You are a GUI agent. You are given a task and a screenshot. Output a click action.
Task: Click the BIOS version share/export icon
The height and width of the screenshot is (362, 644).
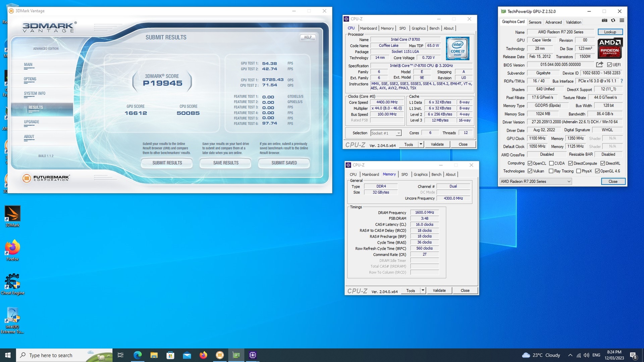[600, 64]
